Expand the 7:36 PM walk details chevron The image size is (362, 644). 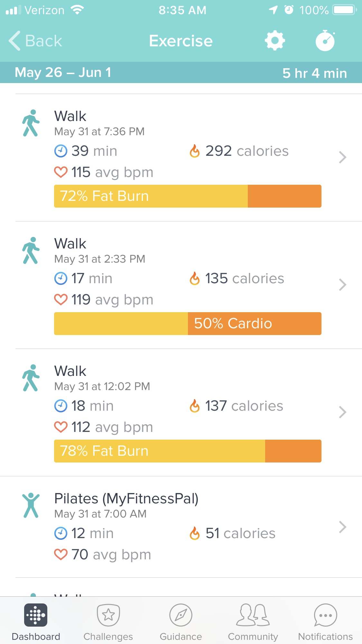click(342, 157)
